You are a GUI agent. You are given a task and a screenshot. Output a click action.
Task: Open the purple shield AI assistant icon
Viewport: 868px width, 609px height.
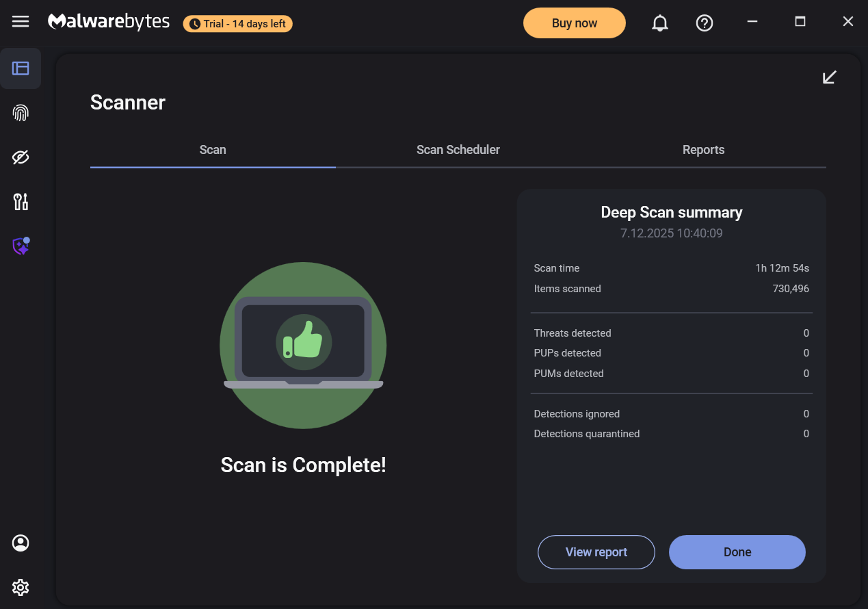[x=21, y=246]
